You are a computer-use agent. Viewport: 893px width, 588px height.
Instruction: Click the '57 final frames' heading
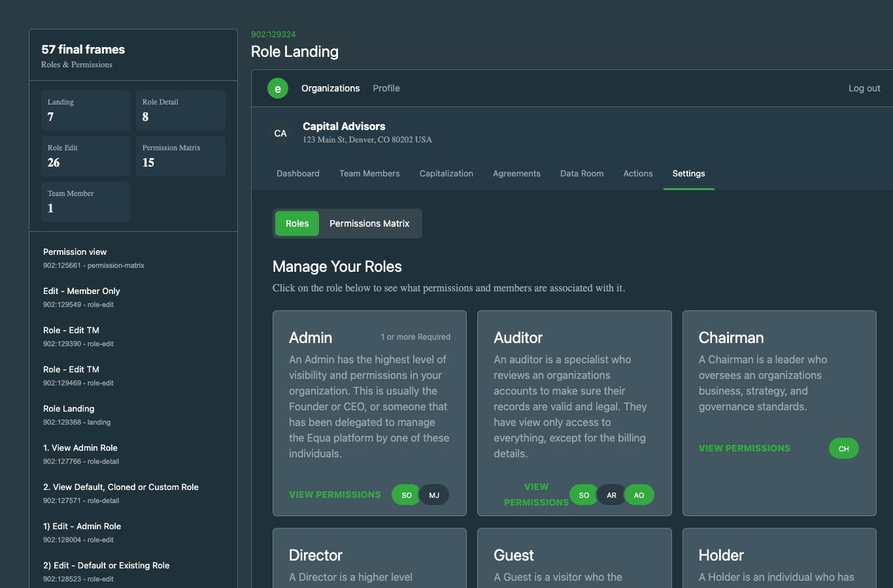click(83, 50)
